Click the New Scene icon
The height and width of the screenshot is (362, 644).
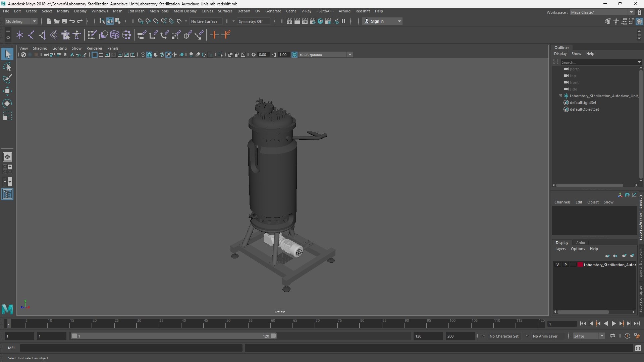(x=49, y=21)
